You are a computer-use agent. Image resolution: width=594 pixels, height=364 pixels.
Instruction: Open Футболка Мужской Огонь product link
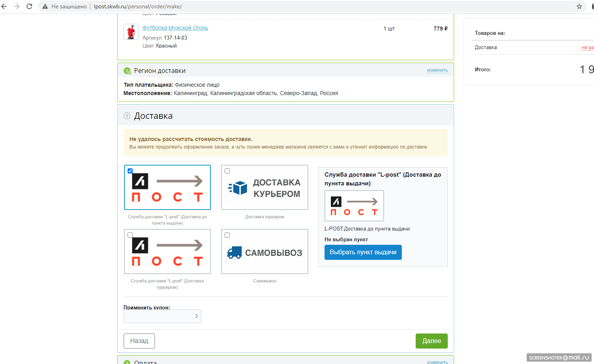point(175,28)
